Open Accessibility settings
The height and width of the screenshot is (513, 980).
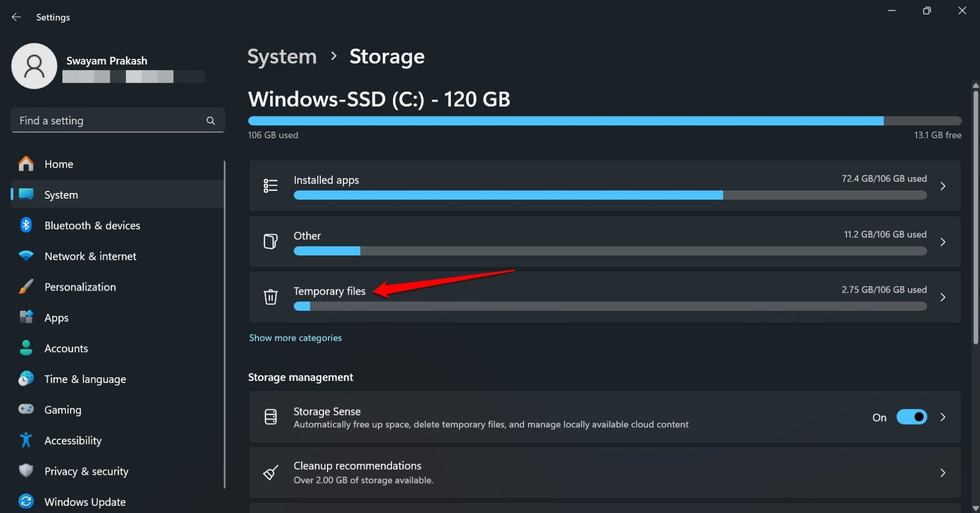pyautogui.click(x=73, y=440)
